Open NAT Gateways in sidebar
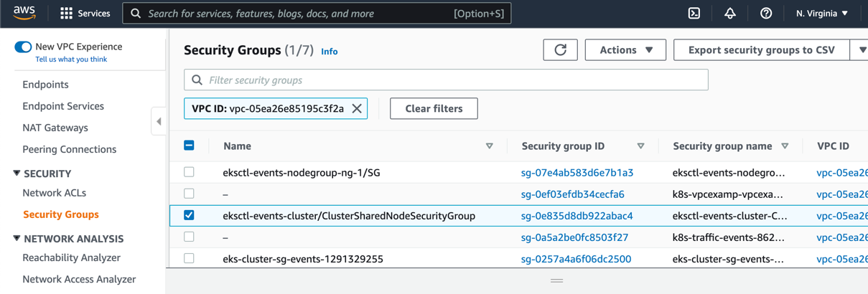The width and height of the screenshot is (868, 294). tap(55, 128)
